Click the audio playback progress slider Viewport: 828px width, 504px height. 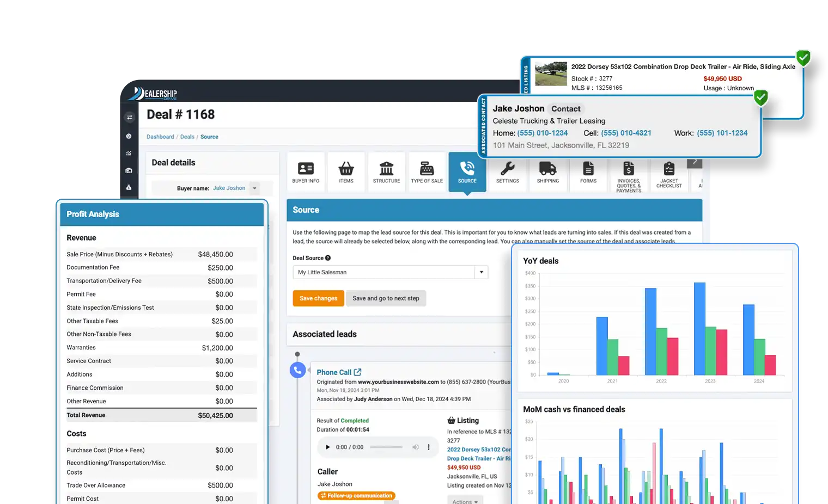(x=386, y=447)
